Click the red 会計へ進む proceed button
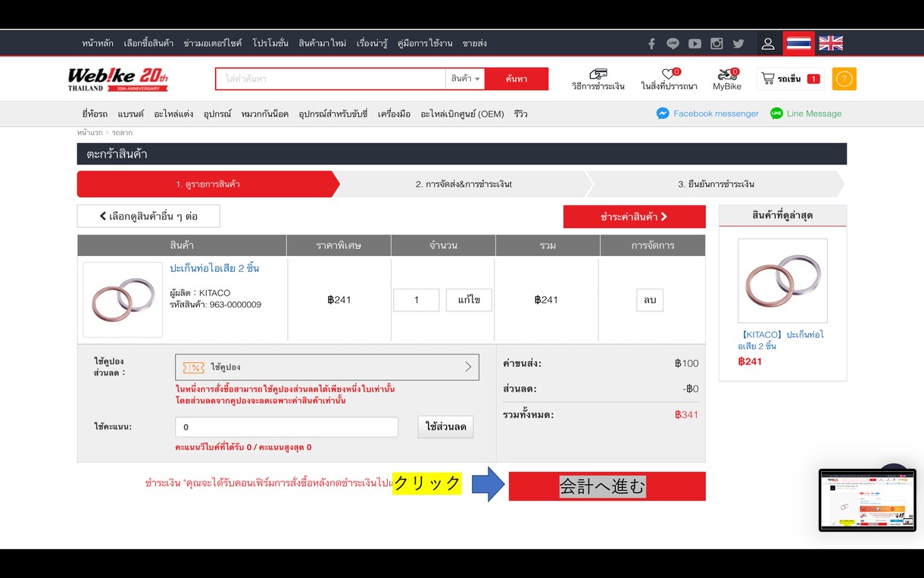This screenshot has height=578, width=924. tap(607, 486)
